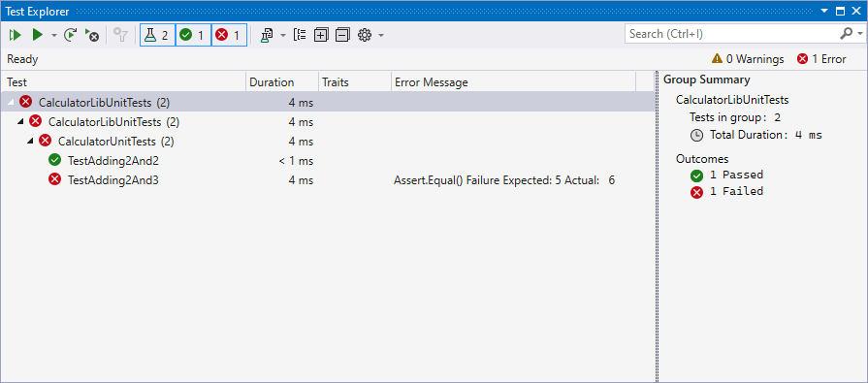The width and height of the screenshot is (868, 383).
Task: Maximize the Test Explorer panel
Action: [x=840, y=11]
